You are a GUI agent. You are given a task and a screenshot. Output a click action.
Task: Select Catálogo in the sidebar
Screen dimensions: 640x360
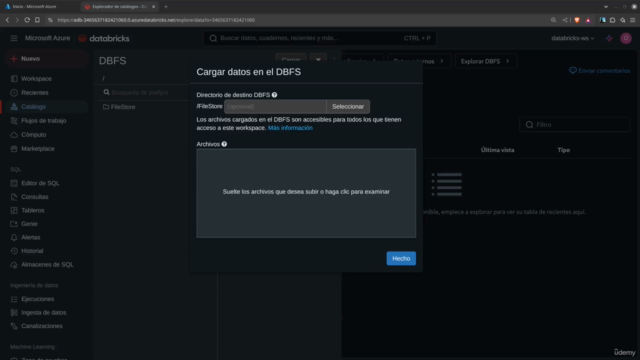[33, 107]
